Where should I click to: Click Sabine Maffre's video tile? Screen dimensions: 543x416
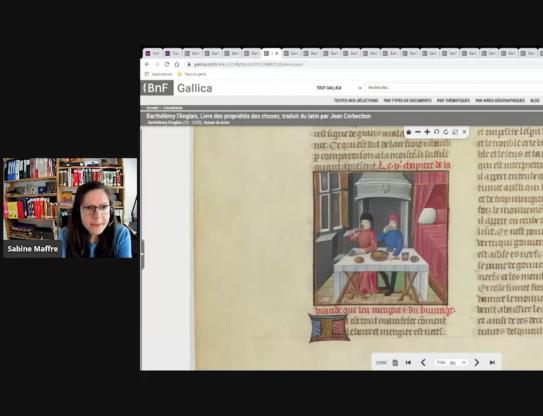[x=70, y=208]
